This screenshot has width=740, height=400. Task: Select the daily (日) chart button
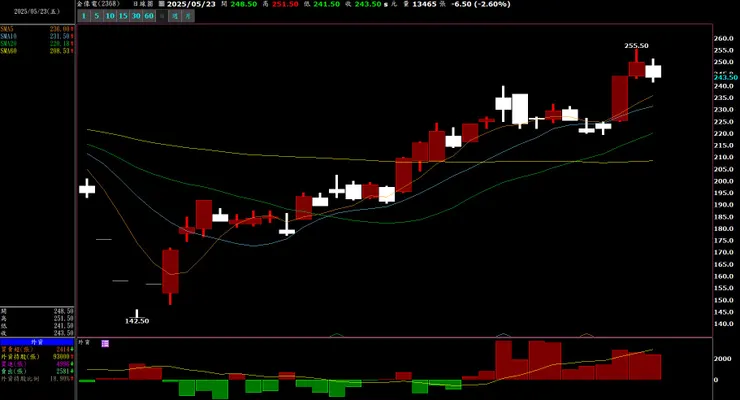tap(162, 16)
